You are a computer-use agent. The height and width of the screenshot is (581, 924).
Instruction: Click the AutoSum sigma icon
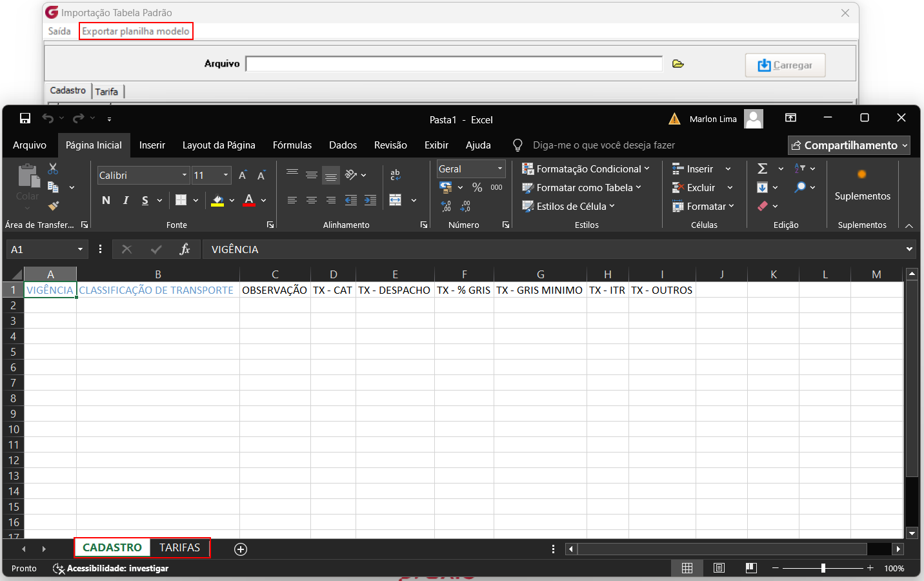click(763, 168)
